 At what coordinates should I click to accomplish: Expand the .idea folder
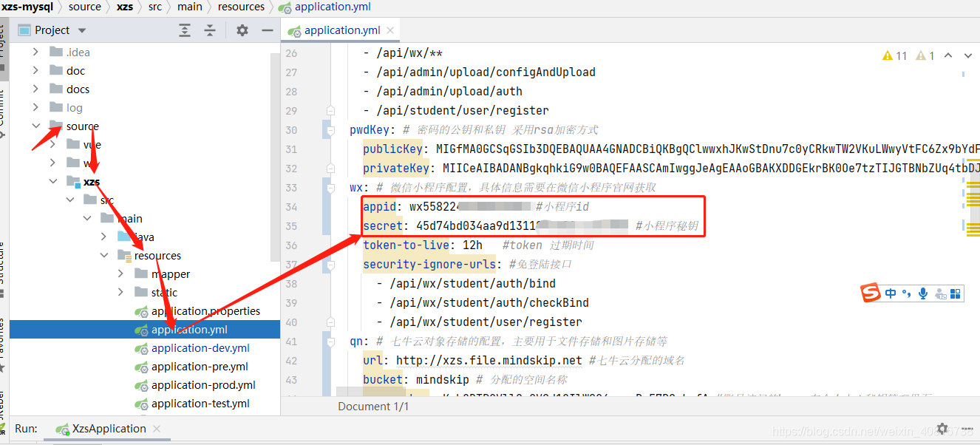click(x=35, y=52)
